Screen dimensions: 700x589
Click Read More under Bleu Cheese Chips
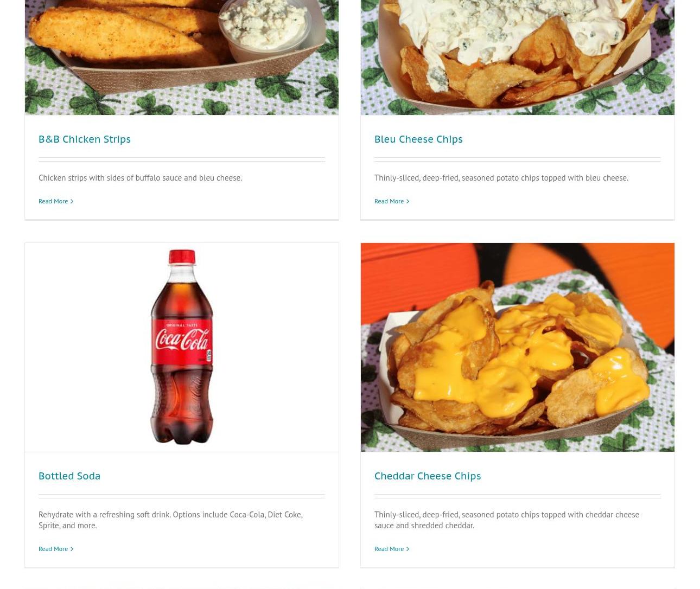click(x=389, y=201)
